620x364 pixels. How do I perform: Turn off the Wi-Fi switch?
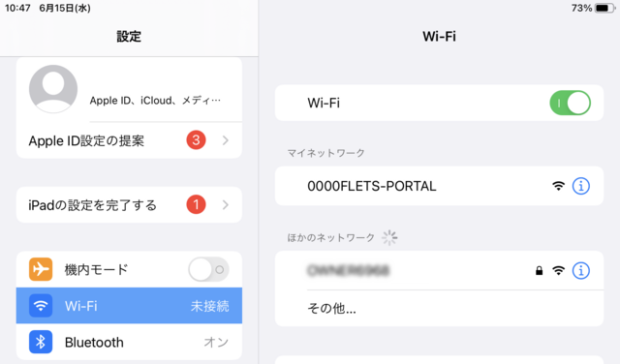[571, 104]
